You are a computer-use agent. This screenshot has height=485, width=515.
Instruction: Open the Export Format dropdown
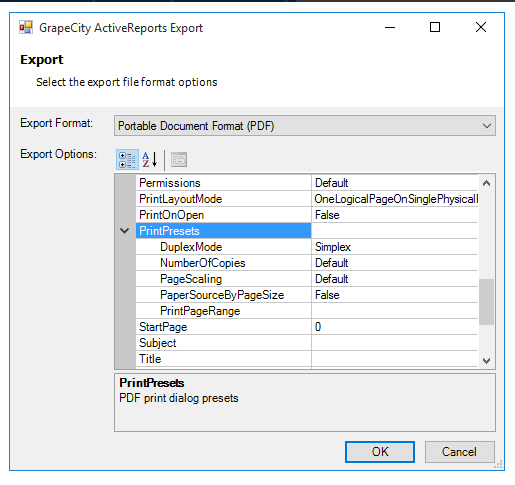point(305,126)
